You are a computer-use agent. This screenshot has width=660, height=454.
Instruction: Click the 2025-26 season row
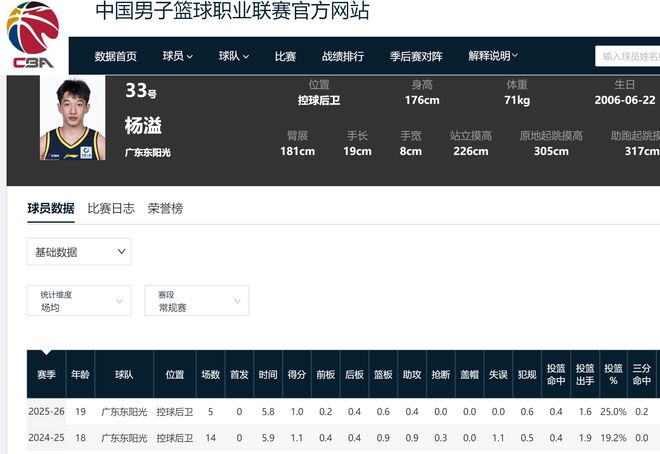46,412
